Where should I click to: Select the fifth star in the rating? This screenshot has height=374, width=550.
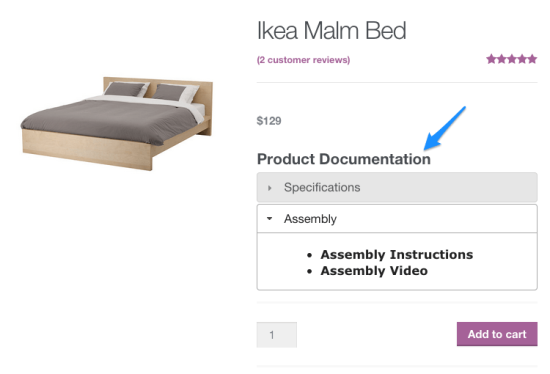532,59
